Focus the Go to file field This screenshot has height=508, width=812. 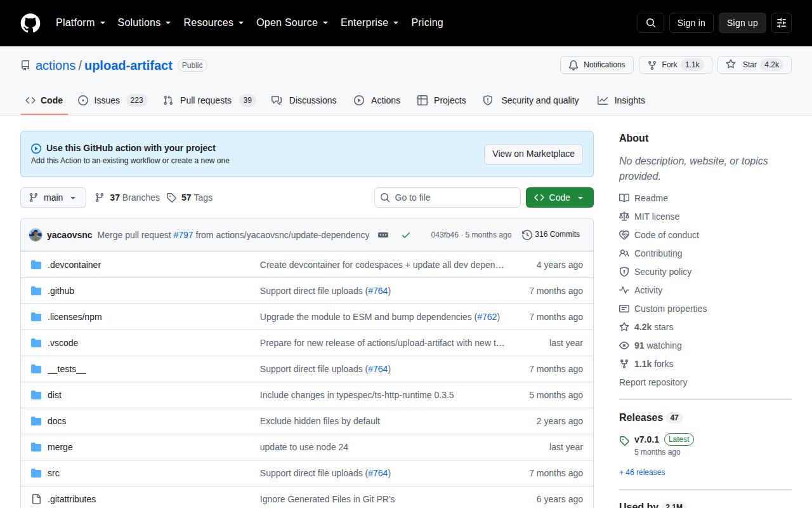(447, 197)
